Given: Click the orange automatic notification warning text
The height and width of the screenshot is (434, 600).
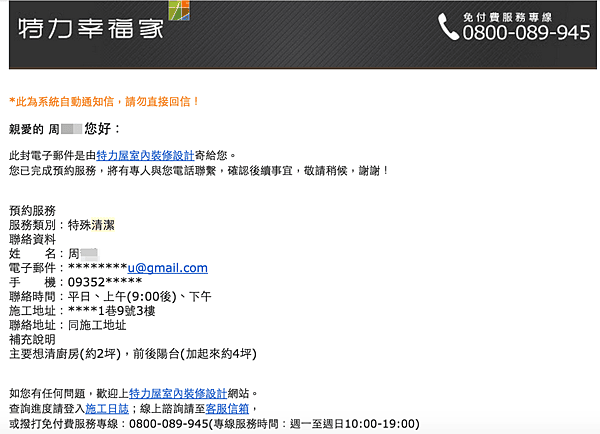Looking at the screenshot, I should point(104,101).
